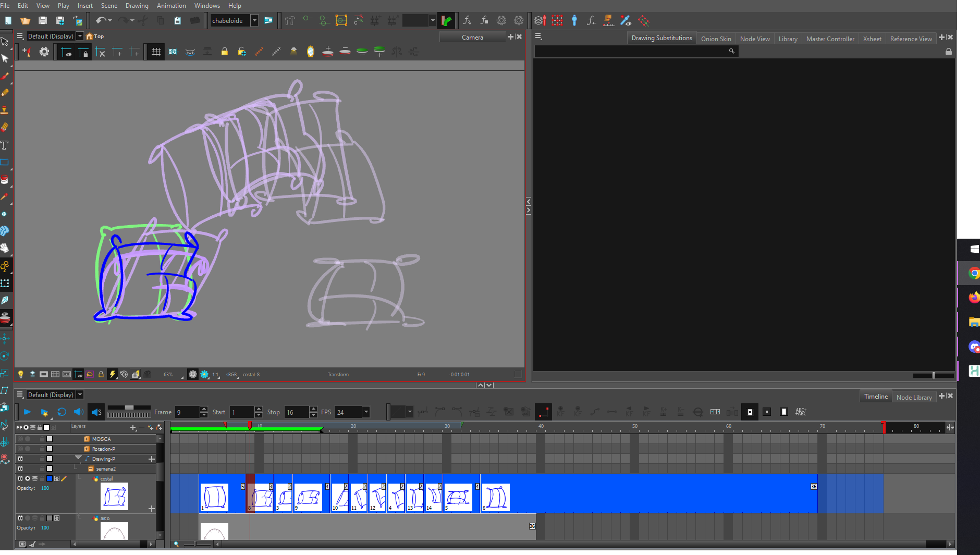Open the Timeline view hamburger menu
Screen dimensions: 980x555
(20, 394)
